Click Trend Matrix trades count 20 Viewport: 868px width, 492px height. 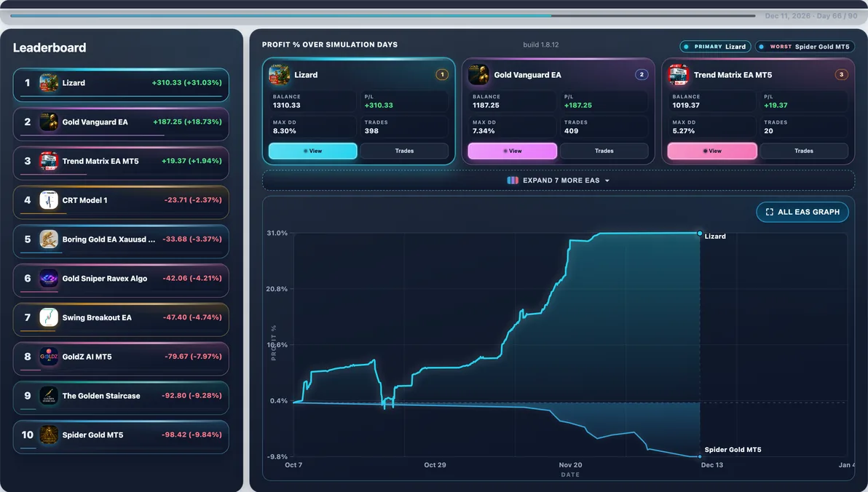tap(768, 131)
